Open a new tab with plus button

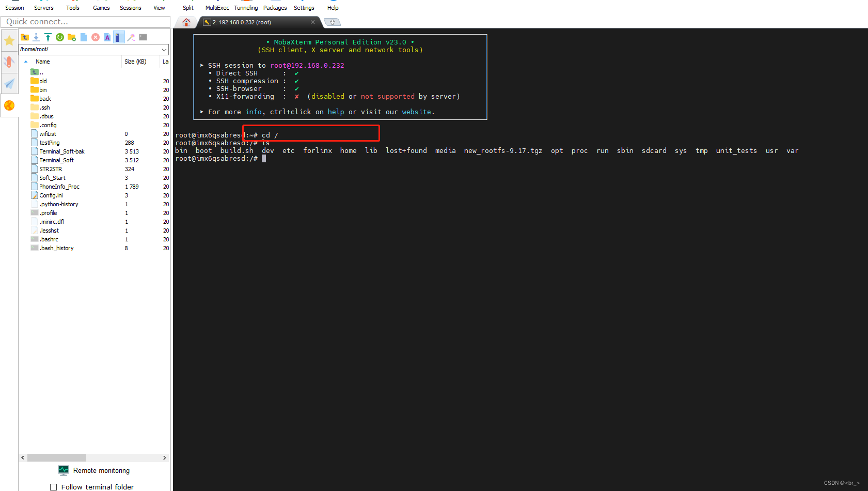pos(333,22)
